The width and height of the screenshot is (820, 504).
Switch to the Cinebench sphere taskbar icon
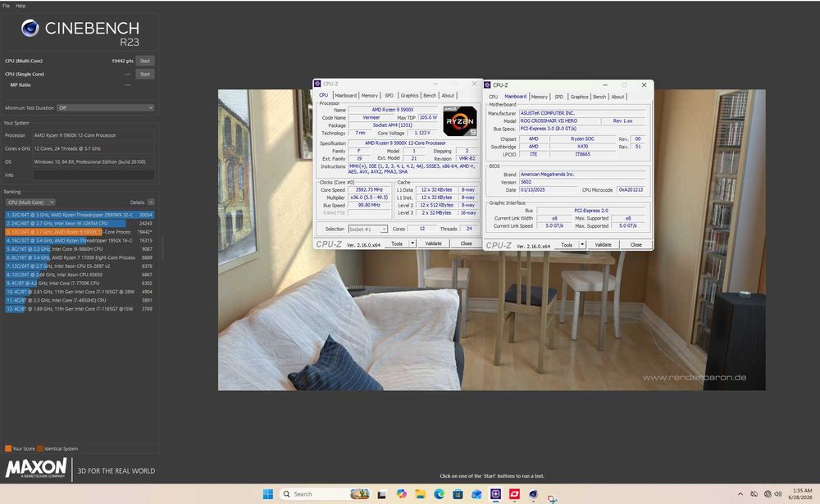coord(533,494)
